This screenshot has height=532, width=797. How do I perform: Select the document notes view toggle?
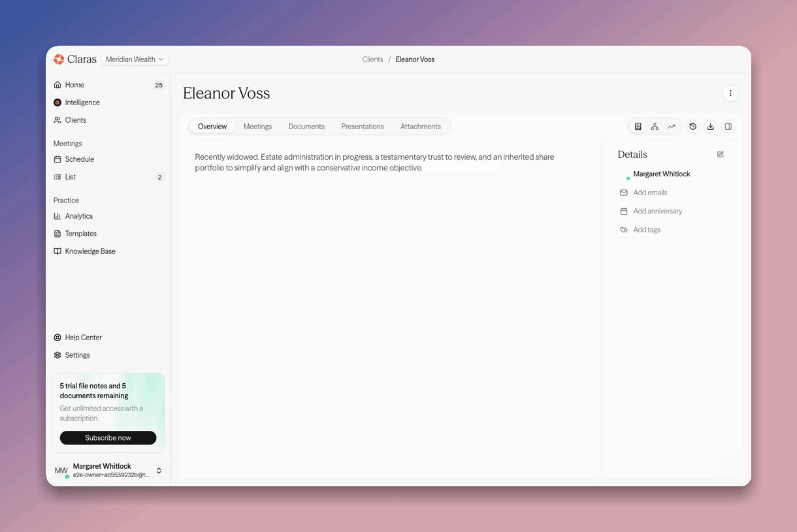[638, 127]
